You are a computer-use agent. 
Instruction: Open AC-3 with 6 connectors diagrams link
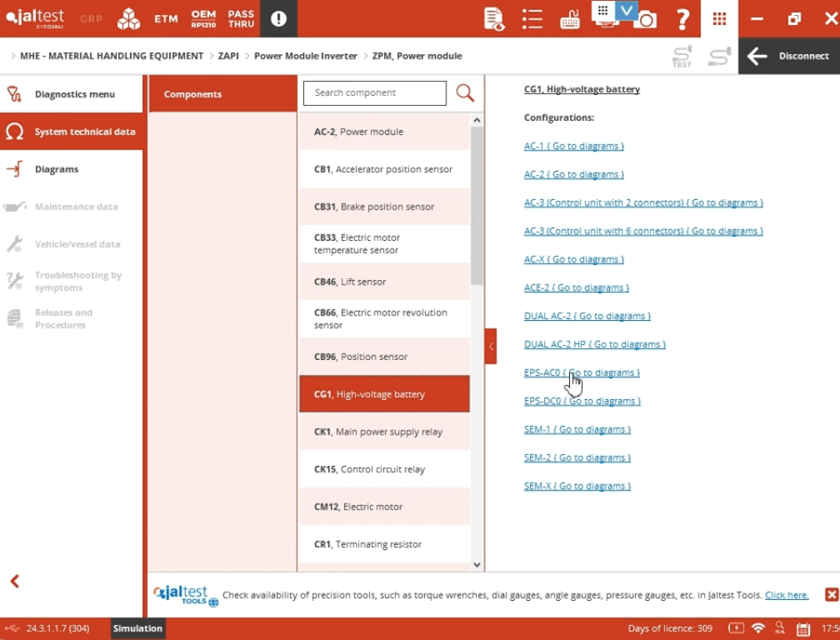(x=643, y=231)
